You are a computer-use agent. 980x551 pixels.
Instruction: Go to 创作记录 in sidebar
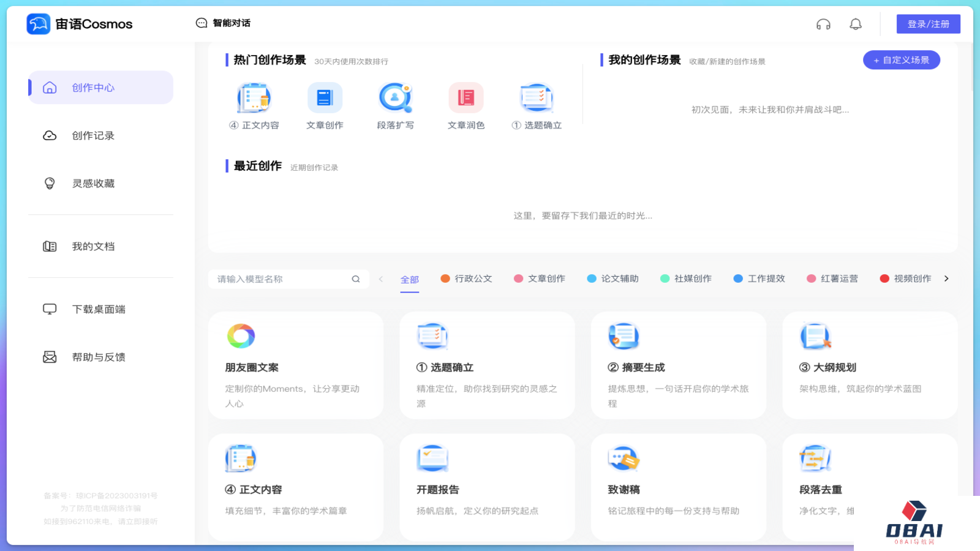[x=93, y=136]
